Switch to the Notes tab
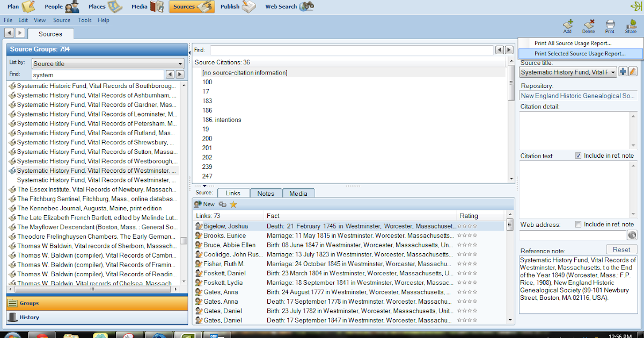The height and width of the screenshot is (338, 644). (x=266, y=193)
